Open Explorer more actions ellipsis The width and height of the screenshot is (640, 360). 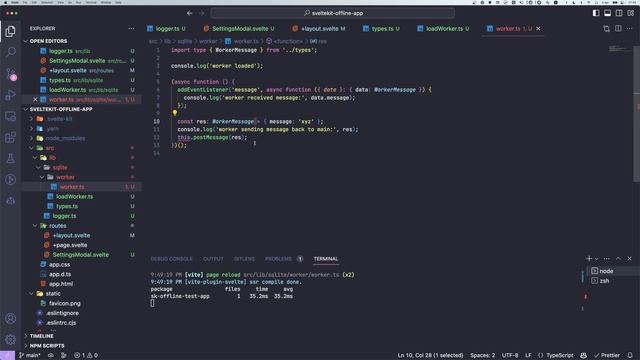pyautogui.click(x=131, y=29)
